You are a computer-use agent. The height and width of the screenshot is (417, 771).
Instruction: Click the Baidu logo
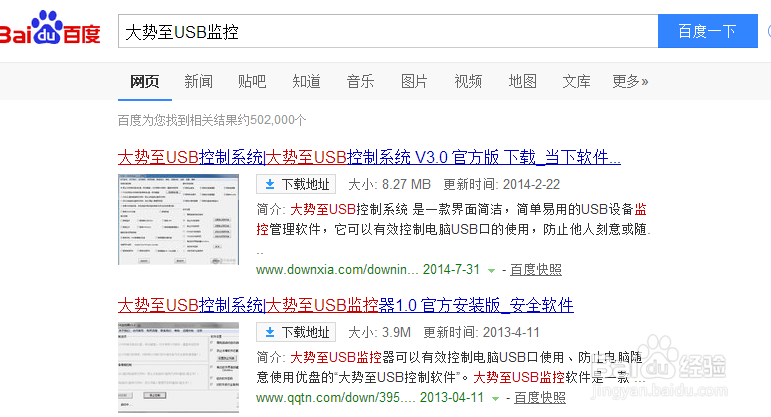50,28
